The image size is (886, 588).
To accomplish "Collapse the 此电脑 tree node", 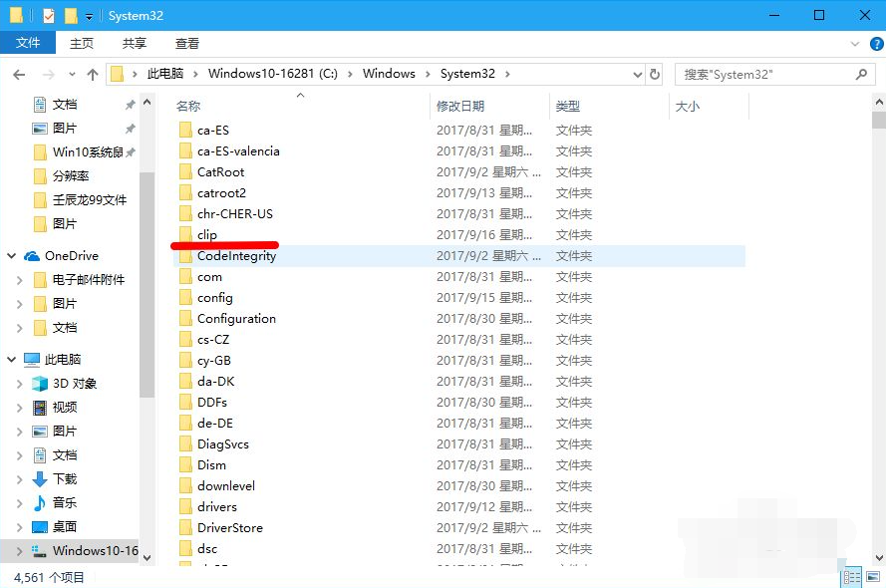I will (11, 359).
